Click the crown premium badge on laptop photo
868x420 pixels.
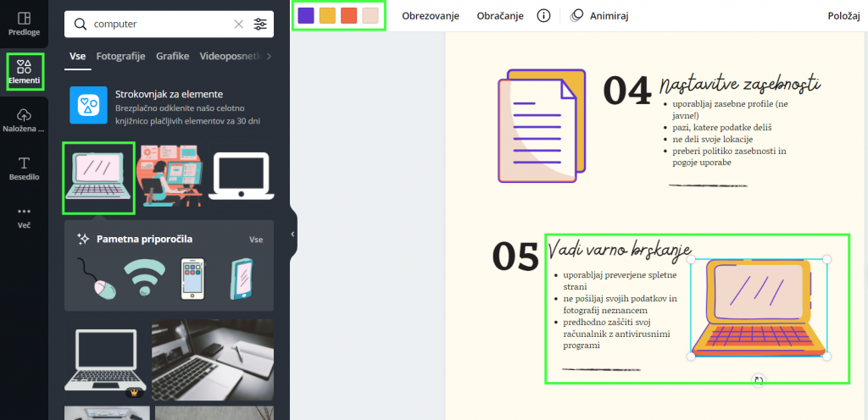pos(134,393)
